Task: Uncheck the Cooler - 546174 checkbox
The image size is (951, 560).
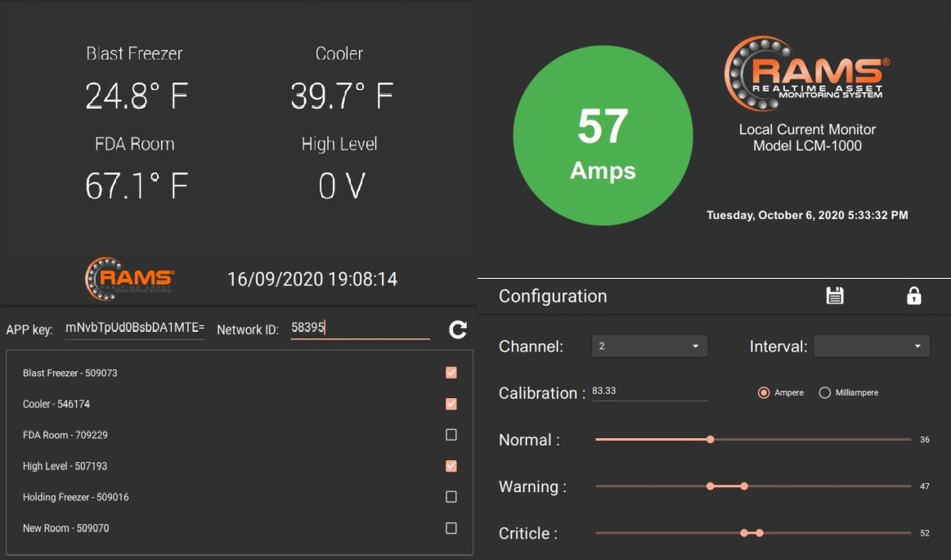Action: click(451, 404)
